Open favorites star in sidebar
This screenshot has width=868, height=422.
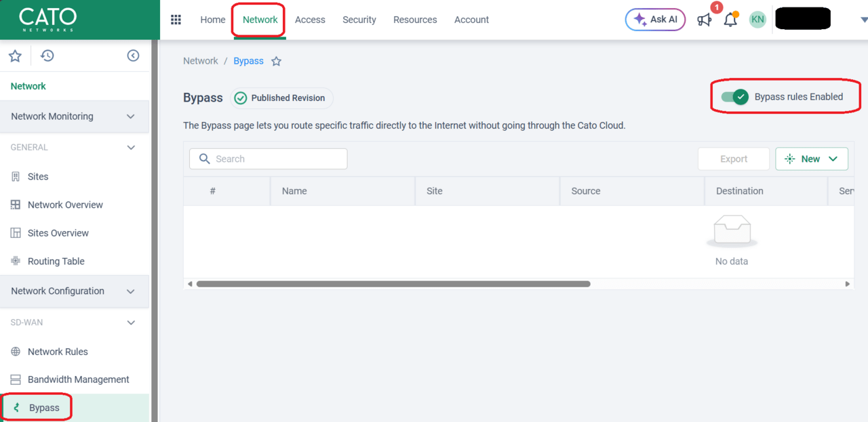pyautogui.click(x=15, y=56)
